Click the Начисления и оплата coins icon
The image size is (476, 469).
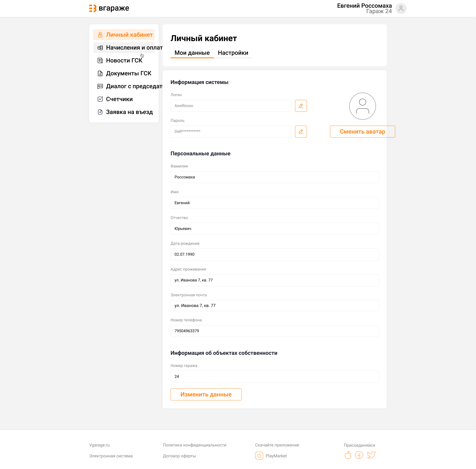coord(100,48)
